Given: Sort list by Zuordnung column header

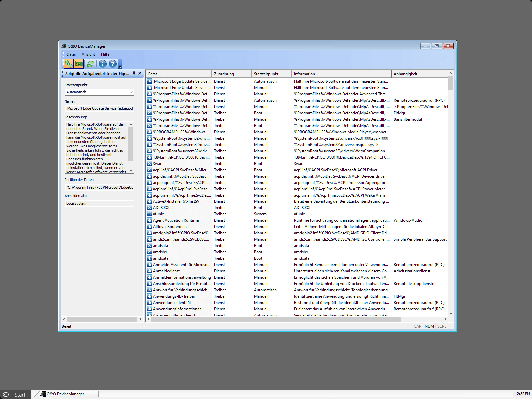Looking at the screenshot, I should (232, 74).
